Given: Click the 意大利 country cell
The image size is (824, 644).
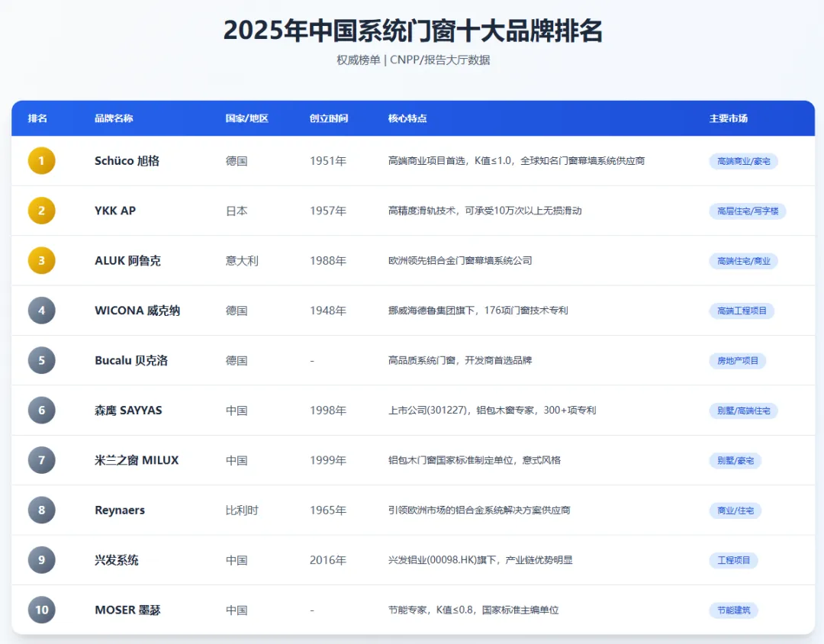Looking at the screenshot, I should click(x=242, y=261).
